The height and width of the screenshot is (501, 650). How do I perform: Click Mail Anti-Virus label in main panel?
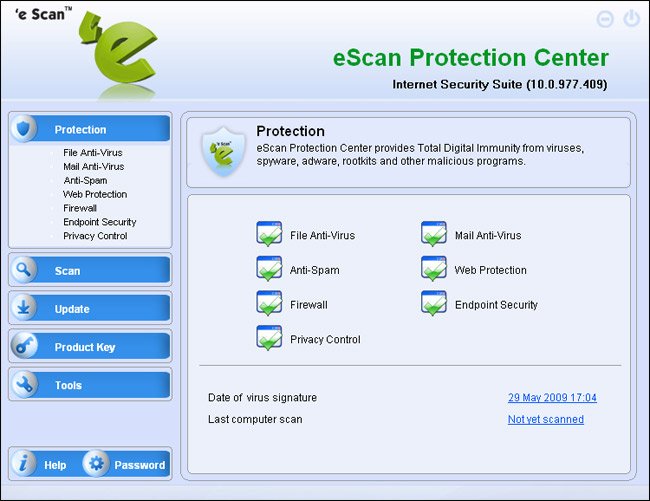tap(488, 235)
